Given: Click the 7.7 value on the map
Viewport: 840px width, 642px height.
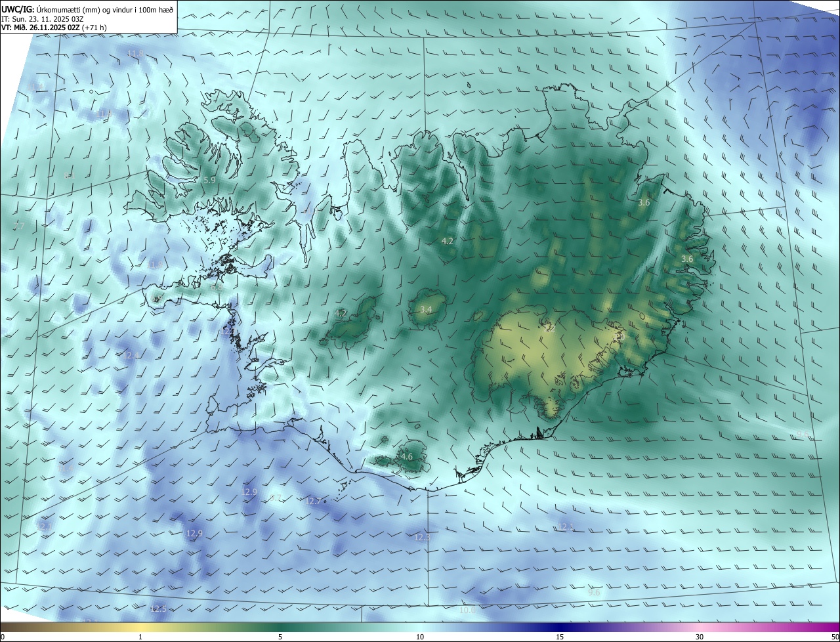Looking at the screenshot, I should tap(18, 226).
